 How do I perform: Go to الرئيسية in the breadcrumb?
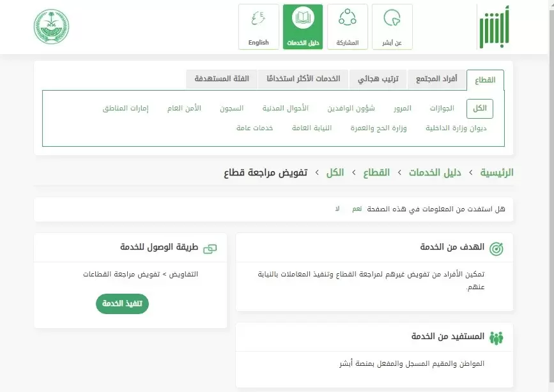coord(496,172)
